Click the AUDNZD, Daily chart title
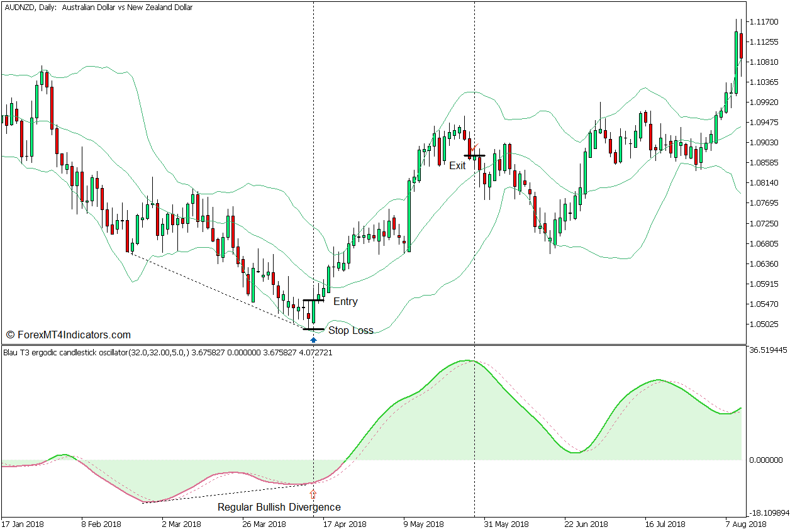 [98, 8]
